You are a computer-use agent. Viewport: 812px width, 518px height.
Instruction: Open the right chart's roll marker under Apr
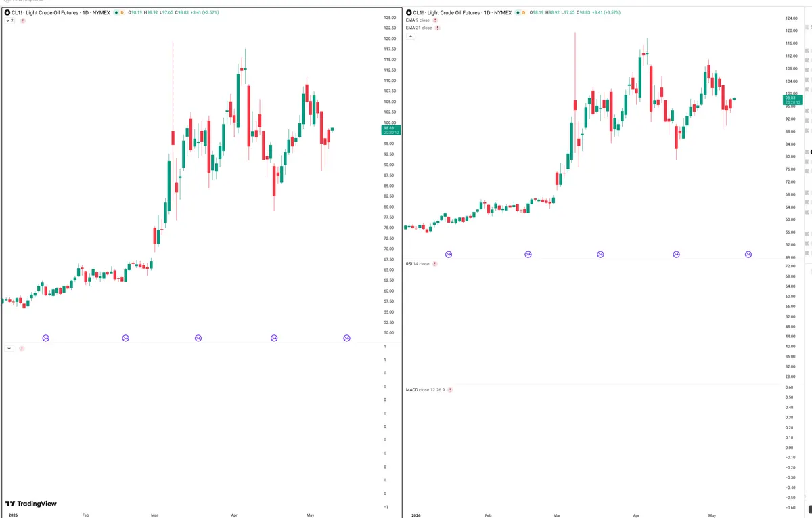pos(676,254)
